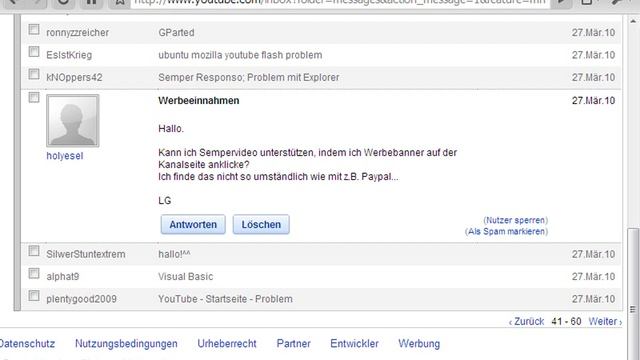Open 'YouTube - Startseite - Problem' message
The image size is (640, 360).
225,299
